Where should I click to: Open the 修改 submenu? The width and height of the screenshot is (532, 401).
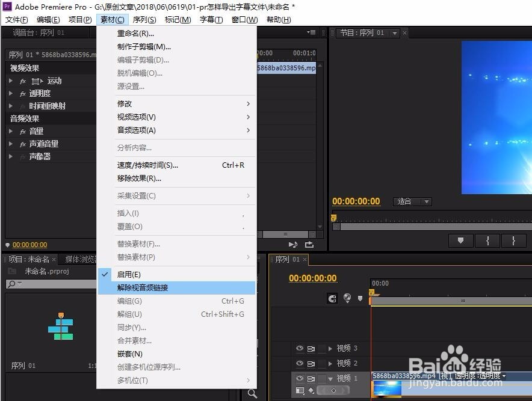[176, 104]
